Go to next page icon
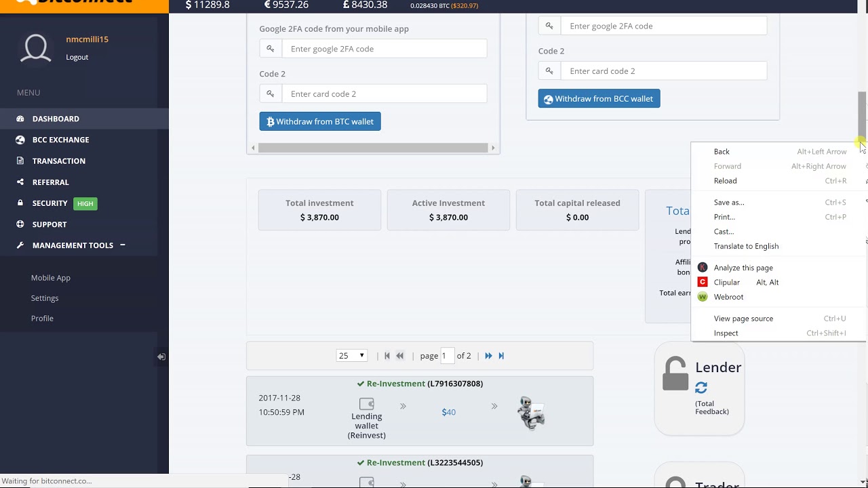Screen dimensions: 868x488 488,356
